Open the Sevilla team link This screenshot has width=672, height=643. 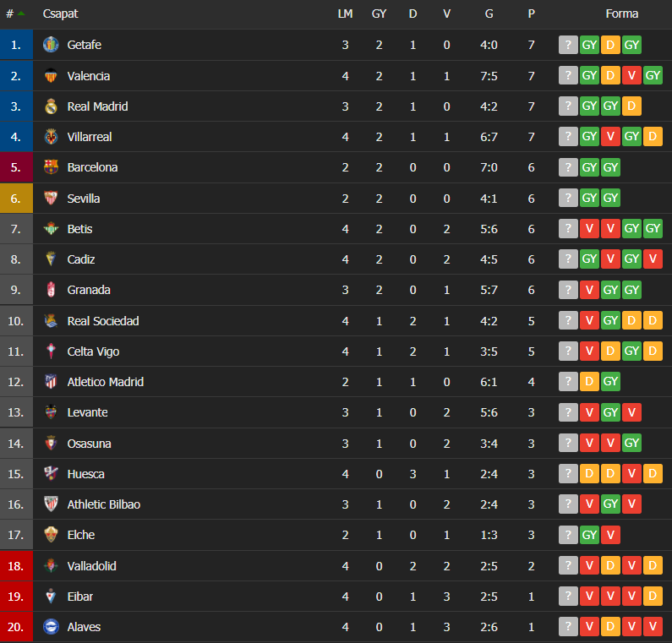(x=84, y=199)
